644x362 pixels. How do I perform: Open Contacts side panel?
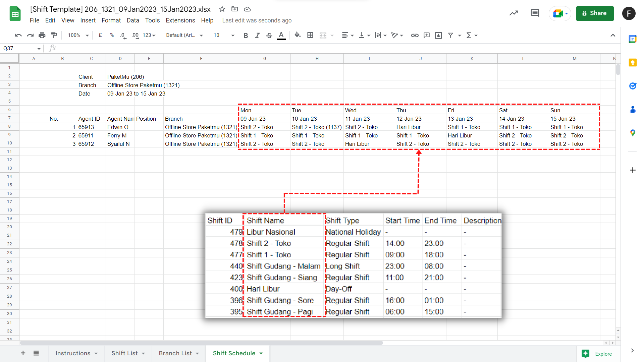pos(633,110)
